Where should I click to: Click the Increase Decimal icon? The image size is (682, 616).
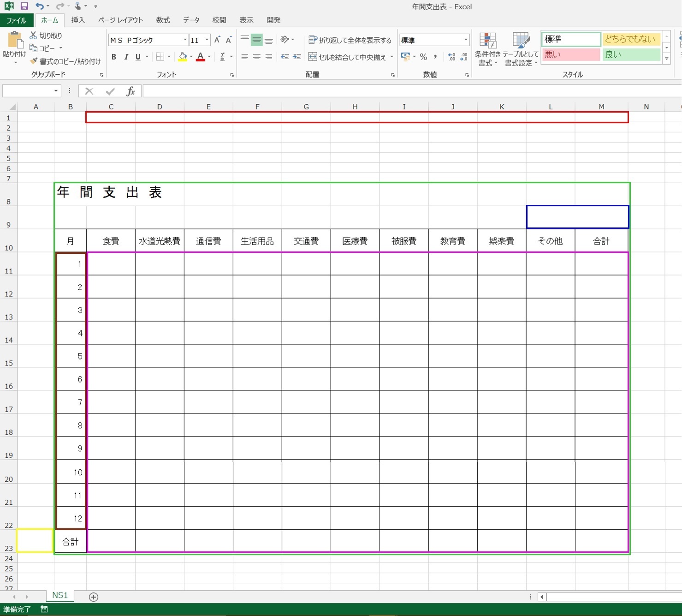click(451, 57)
